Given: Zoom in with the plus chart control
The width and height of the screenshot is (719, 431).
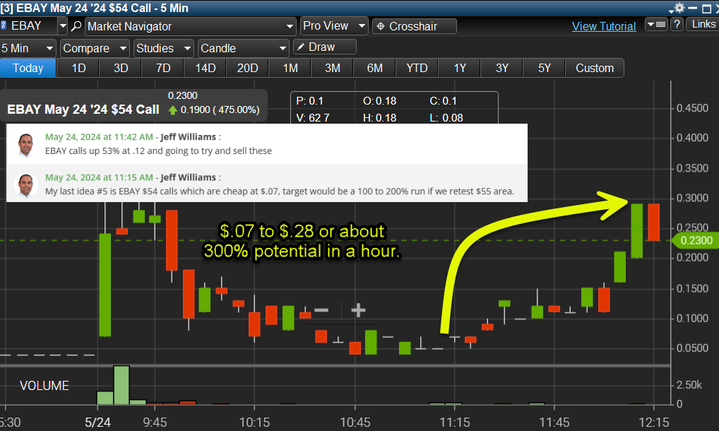Looking at the screenshot, I should [358, 310].
